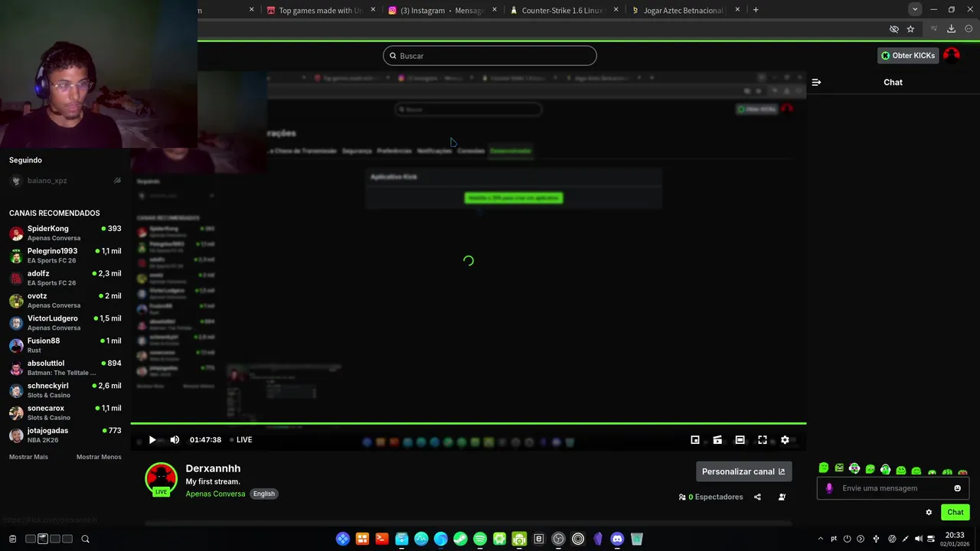Click the Obter KICKs button
The height and width of the screenshot is (551, 980).
coord(908,55)
